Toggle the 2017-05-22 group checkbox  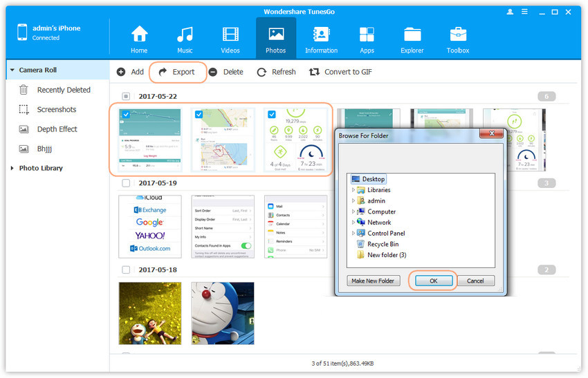click(126, 97)
